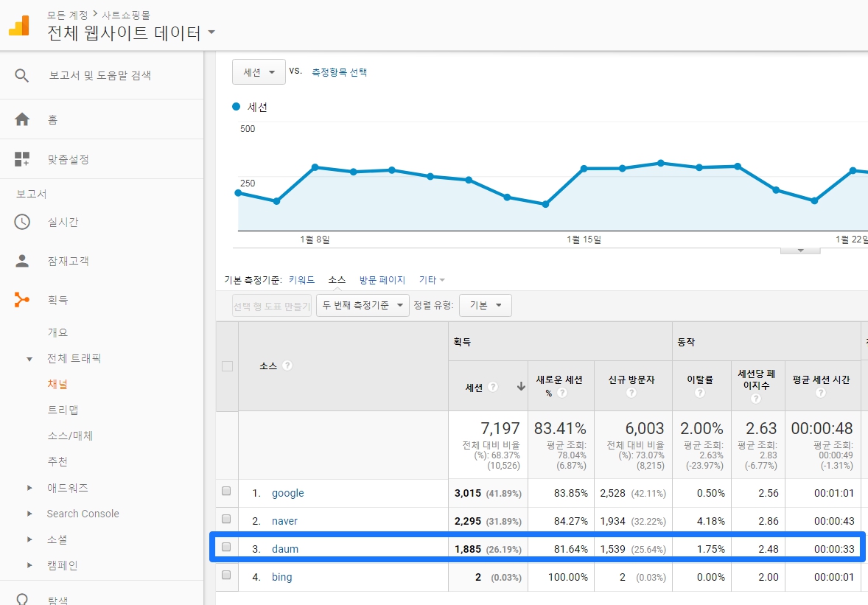The height and width of the screenshot is (605, 868).
Task: Open the 세션 metric dropdown
Action: point(259,71)
